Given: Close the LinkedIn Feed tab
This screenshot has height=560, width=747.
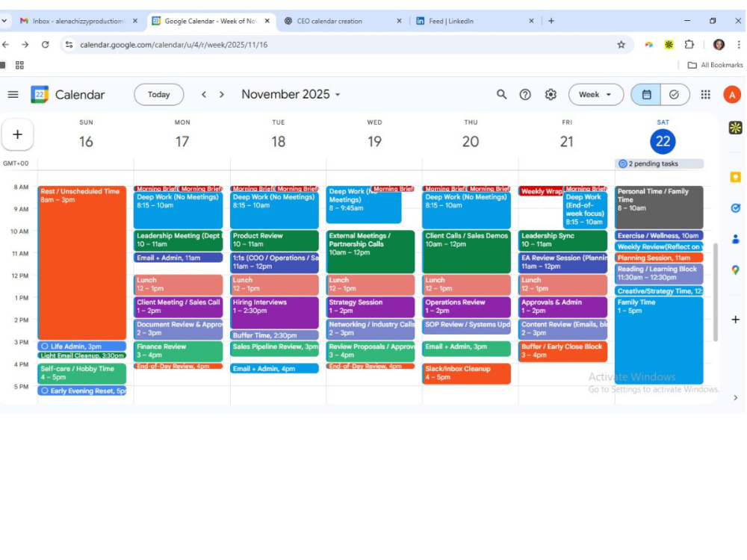Looking at the screenshot, I should point(530,21).
